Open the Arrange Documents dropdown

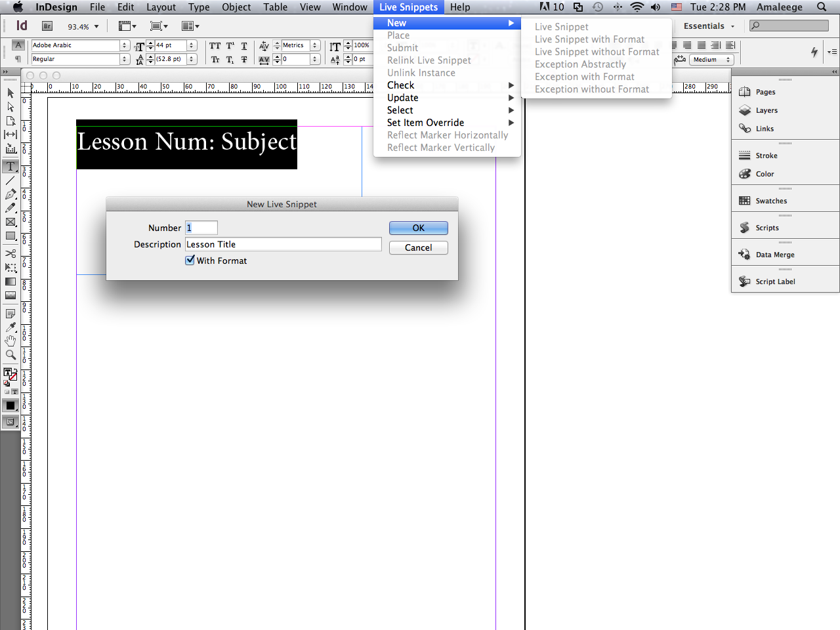[x=190, y=26]
